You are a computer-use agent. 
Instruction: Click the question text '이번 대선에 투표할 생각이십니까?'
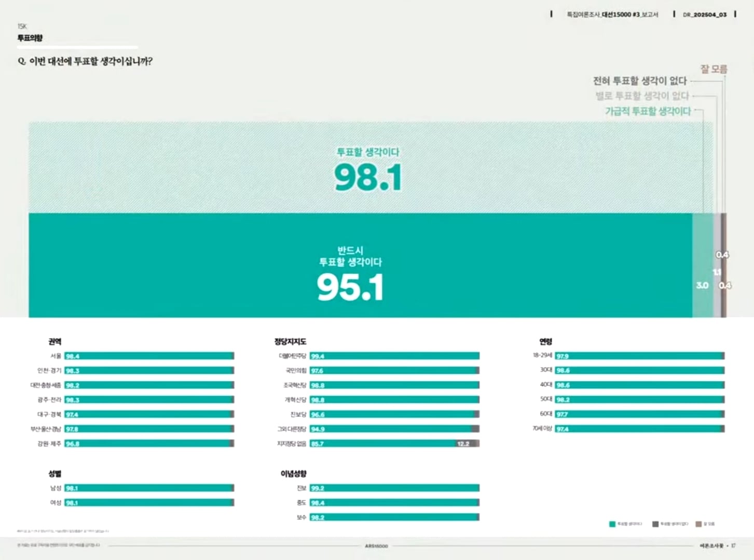tap(91, 61)
